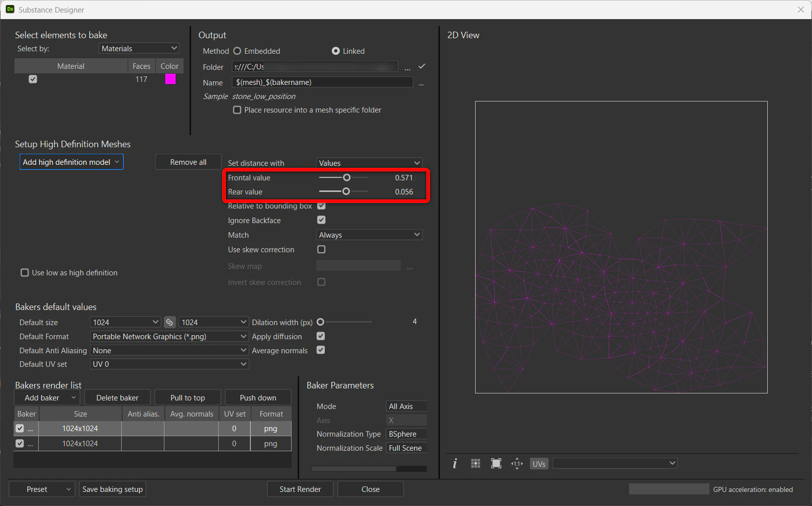
Task: Click the Substance Designer title bar icon
Action: coord(10,10)
